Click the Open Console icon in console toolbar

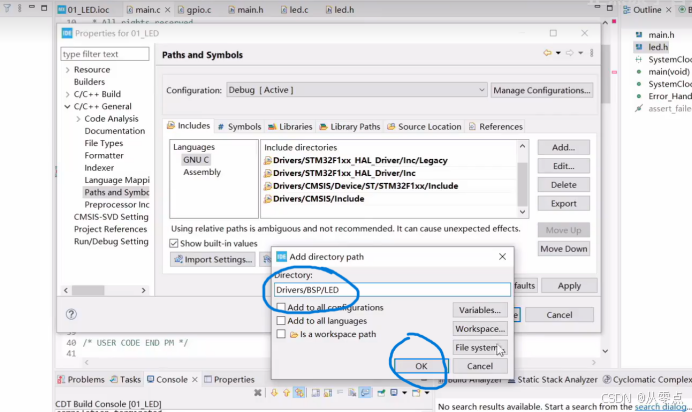click(x=416, y=393)
